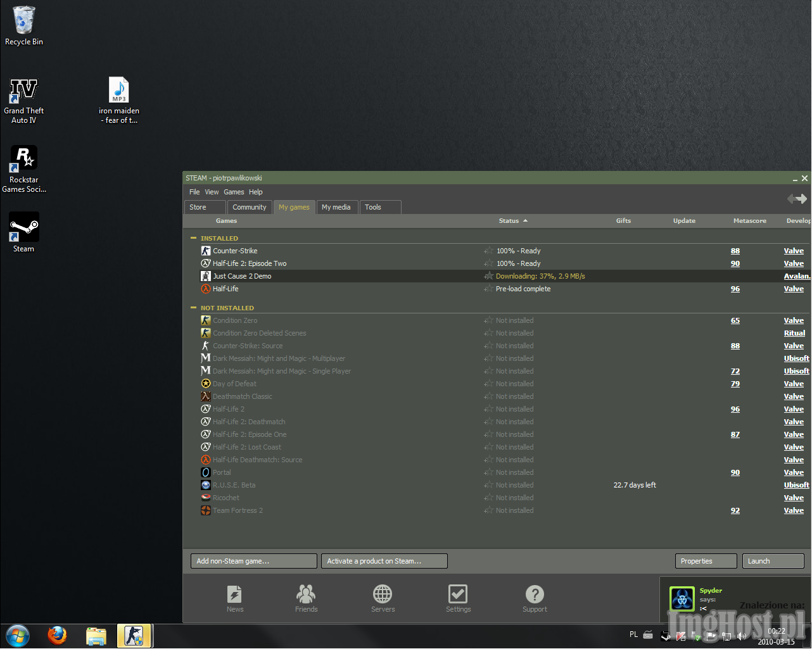Click the Steam desktop shortcut icon

(24, 227)
